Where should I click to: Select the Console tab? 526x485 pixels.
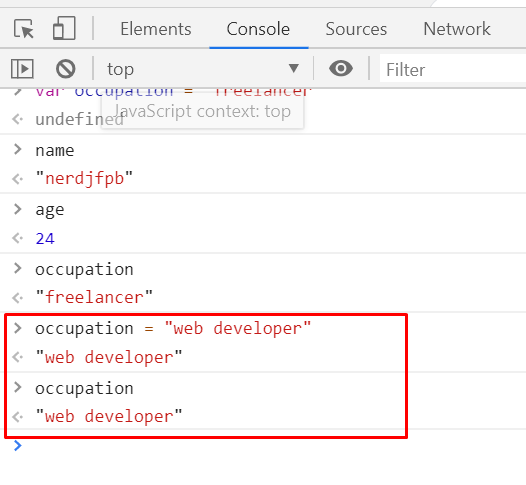pos(258,29)
